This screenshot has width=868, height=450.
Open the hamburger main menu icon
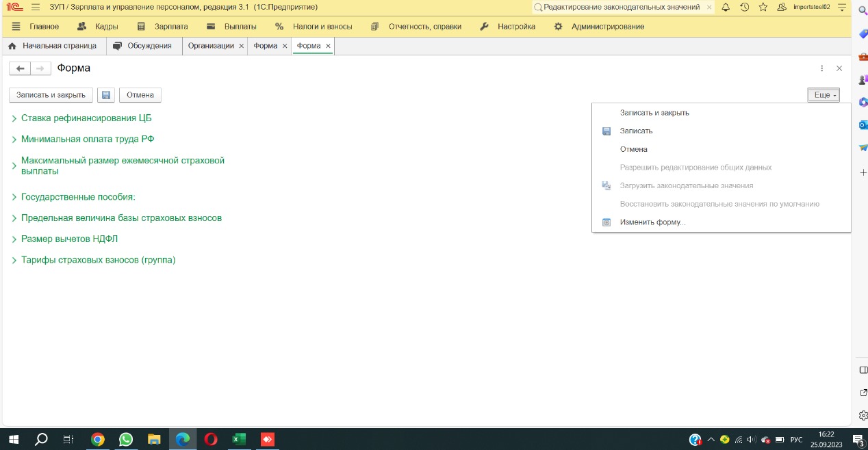coord(36,7)
